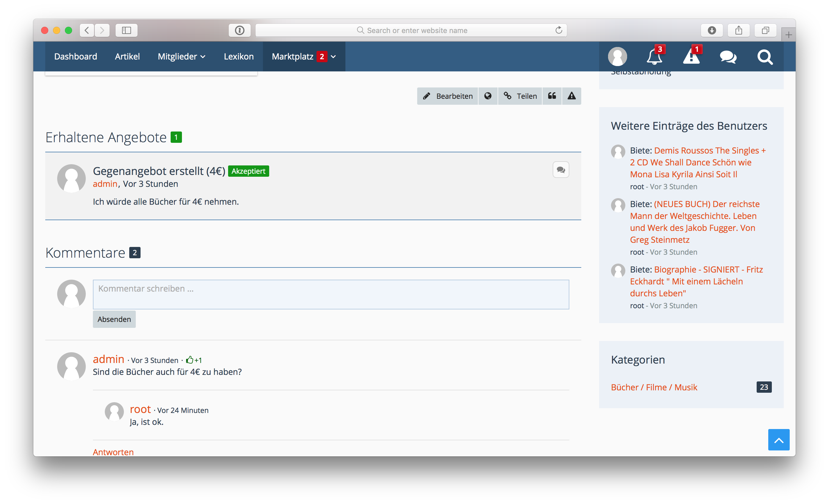
Task: Click the globe icon next to Bearbeiten
Action: (x=487, y=96)
